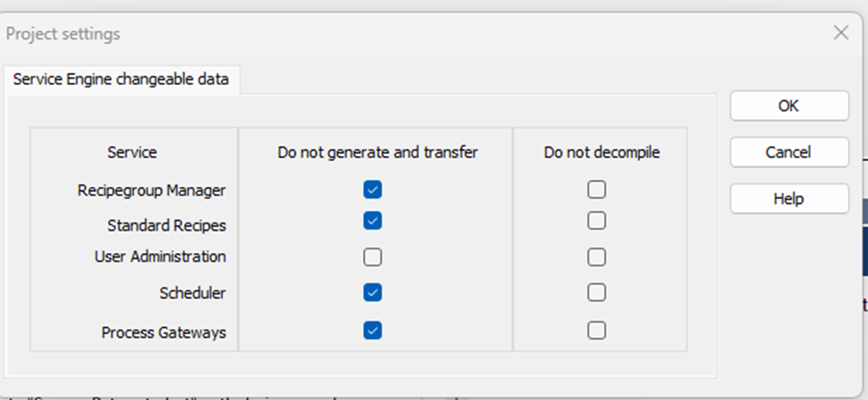The image size is (868, 400).
Task: Click the Recipegroup Manager service label
Action: click(151, 191)
